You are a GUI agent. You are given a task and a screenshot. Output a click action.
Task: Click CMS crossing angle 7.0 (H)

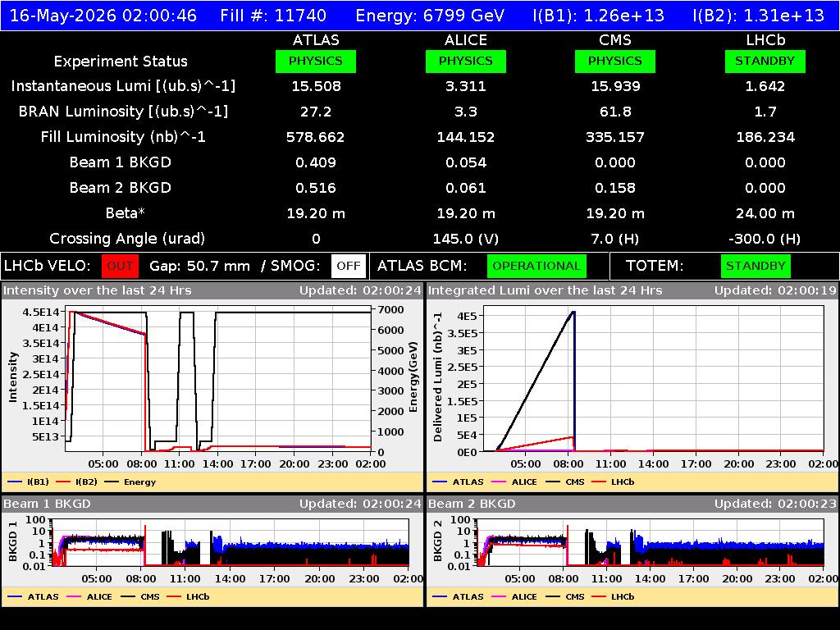pos(615,239)
